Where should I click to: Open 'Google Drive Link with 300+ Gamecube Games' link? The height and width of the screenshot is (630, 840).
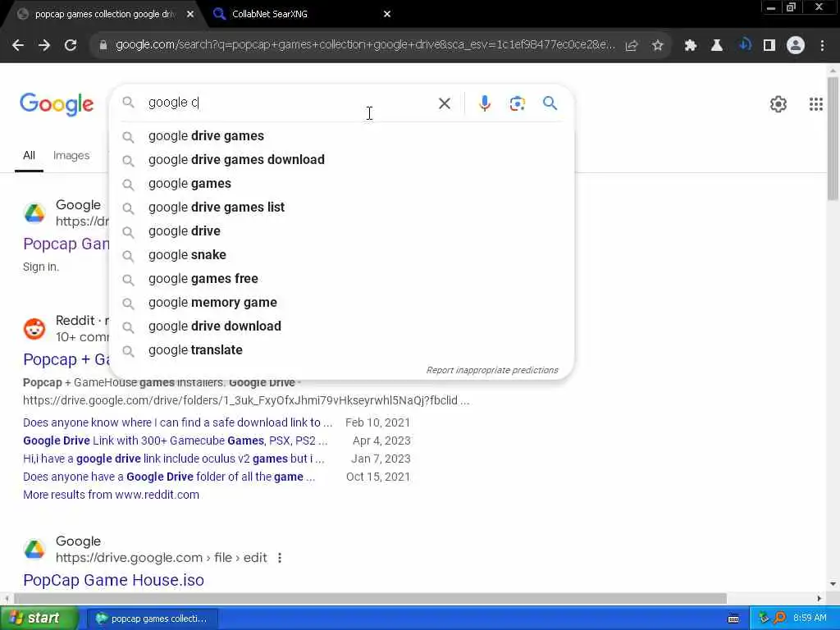176,441
